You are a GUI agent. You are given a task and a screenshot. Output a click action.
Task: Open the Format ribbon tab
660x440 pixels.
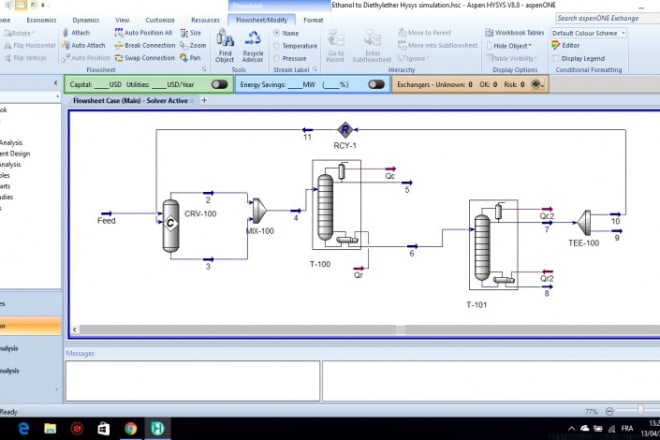(x=313, y=20)
